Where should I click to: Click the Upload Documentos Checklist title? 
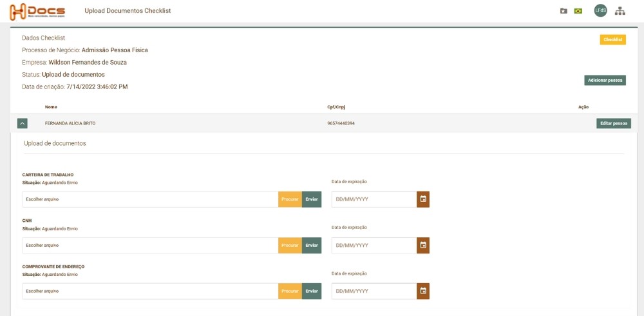[x=128, y=11]
